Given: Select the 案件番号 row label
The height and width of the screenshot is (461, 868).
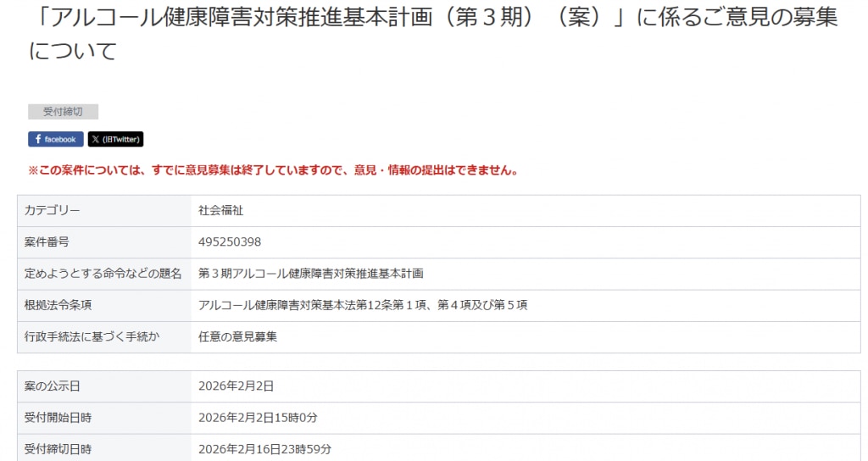Looking at the screenshot, I should [47, 242].
